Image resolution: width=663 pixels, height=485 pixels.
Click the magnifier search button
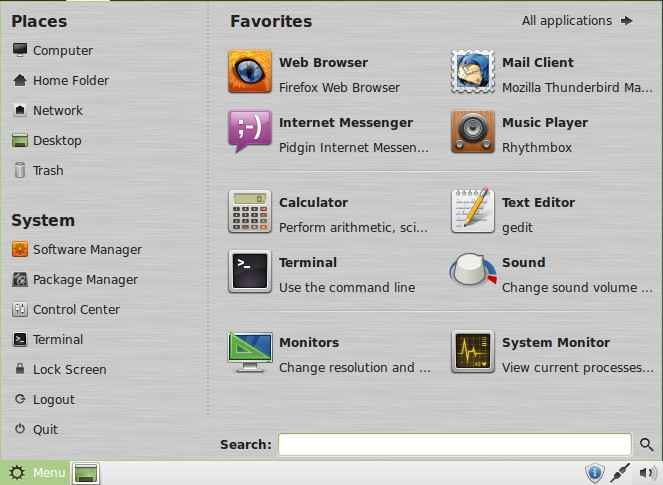(x=646, y=444)
